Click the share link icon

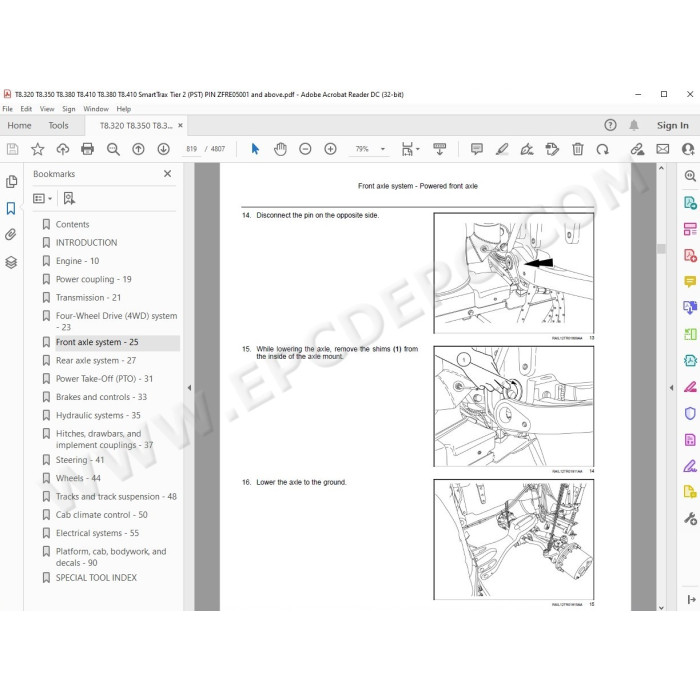click(x=638, y=149)
